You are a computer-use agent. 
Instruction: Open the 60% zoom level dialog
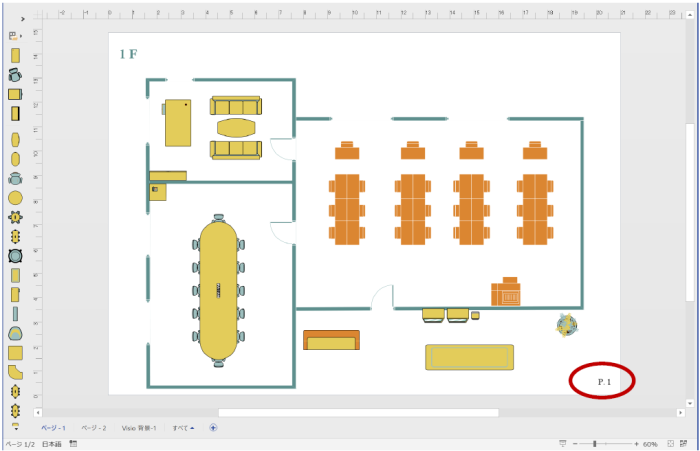pyautogui.click(x=650, y=443)
